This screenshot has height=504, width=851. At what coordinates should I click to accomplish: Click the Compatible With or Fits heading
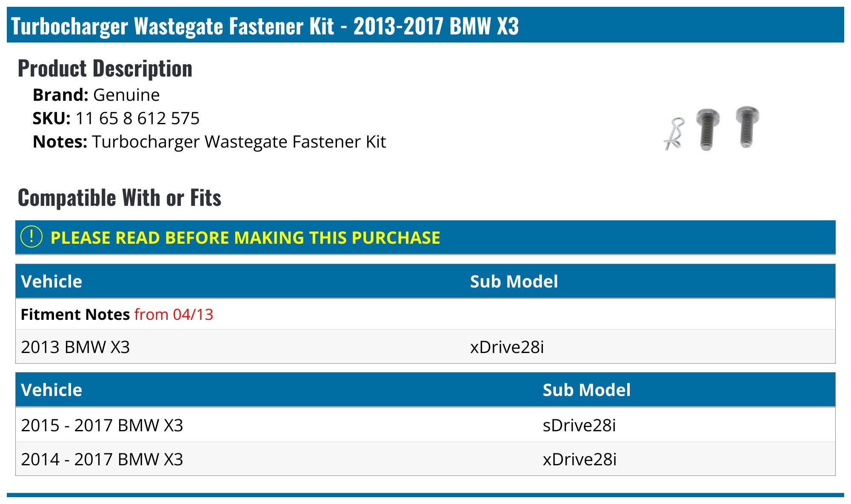pyautogui.click(x=120, y=197)
